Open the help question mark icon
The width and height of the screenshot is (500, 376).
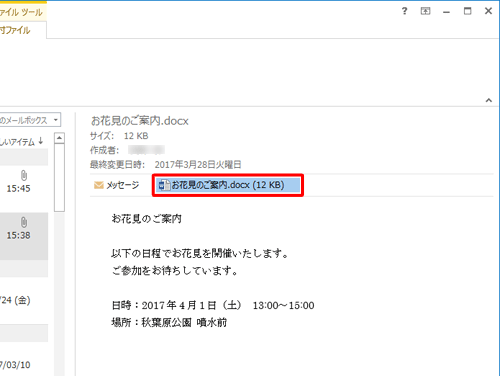pos(404,11)
